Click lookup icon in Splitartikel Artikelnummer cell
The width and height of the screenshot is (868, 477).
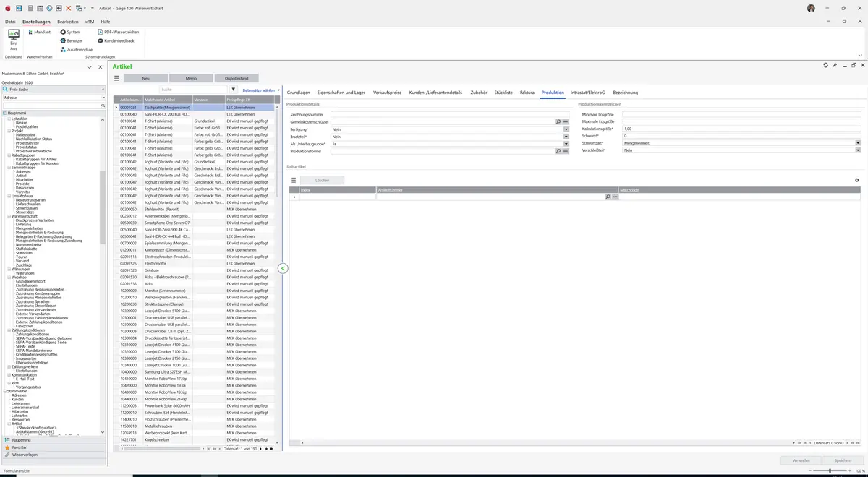point(608,197)
